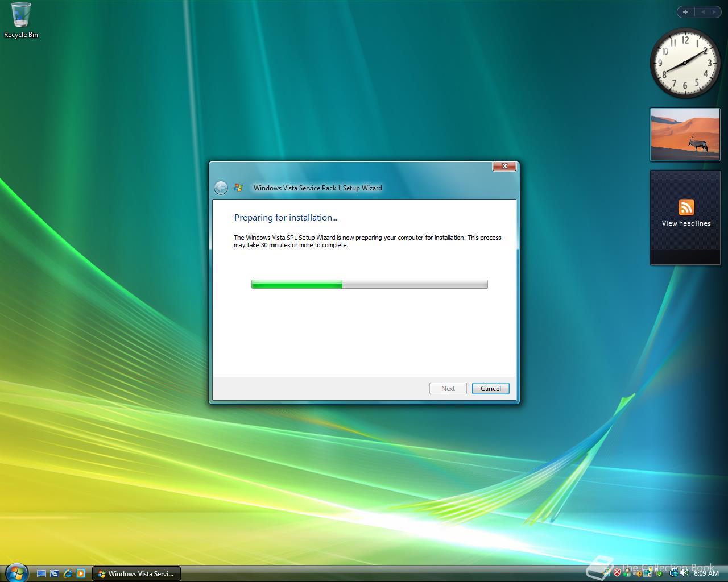Click the sidebar previous-page arrow
The height and width of the screenshot is (582, 728).
702,11
